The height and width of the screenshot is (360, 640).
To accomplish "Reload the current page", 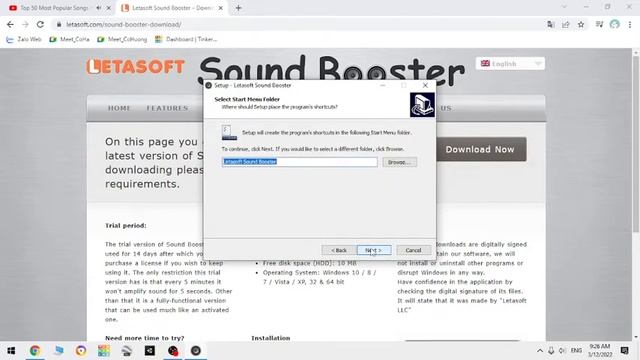I will [x=40, y=24].
